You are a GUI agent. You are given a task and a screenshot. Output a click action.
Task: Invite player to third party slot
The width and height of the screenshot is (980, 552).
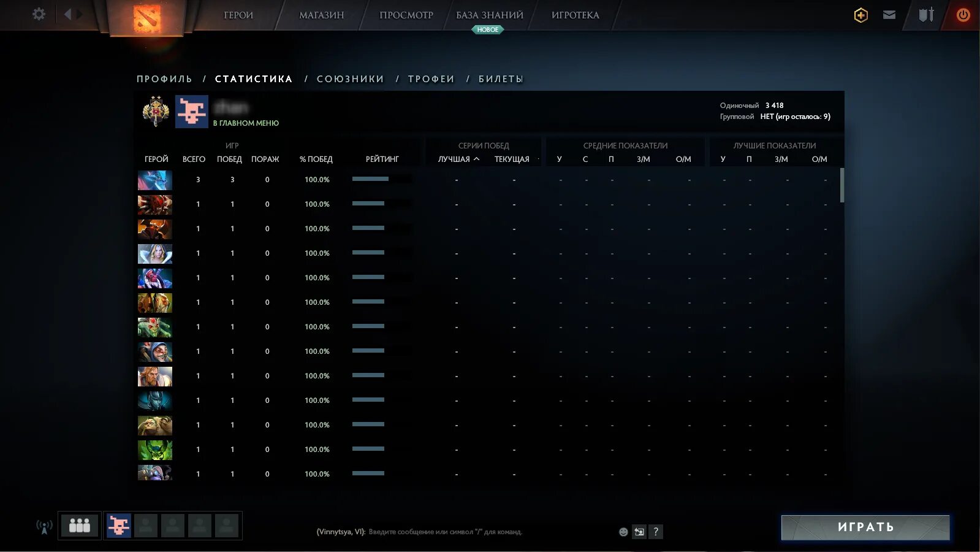(x=173, y=526)
